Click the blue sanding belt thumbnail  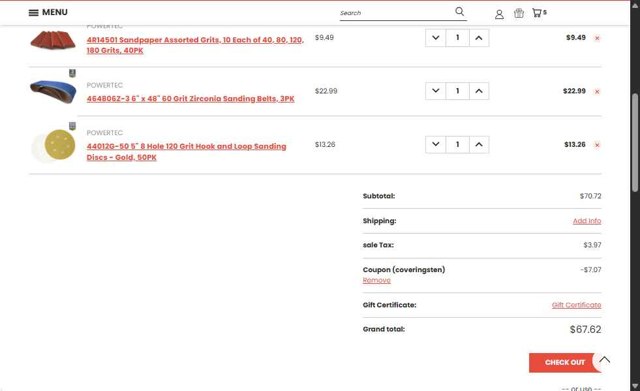coord(53,91)
